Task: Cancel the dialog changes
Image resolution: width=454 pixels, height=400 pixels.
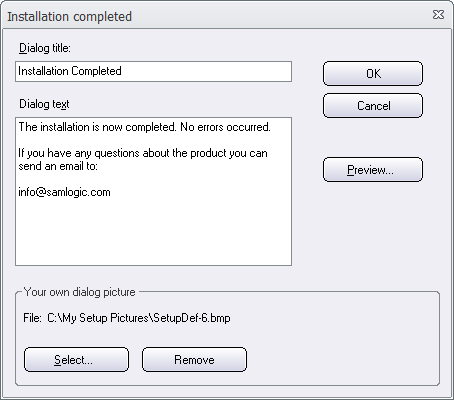Action: (373, 106)
